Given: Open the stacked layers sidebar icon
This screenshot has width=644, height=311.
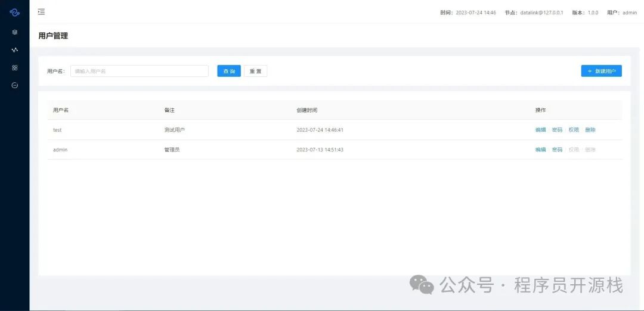Looking at the screenshot, I should 15,32.
